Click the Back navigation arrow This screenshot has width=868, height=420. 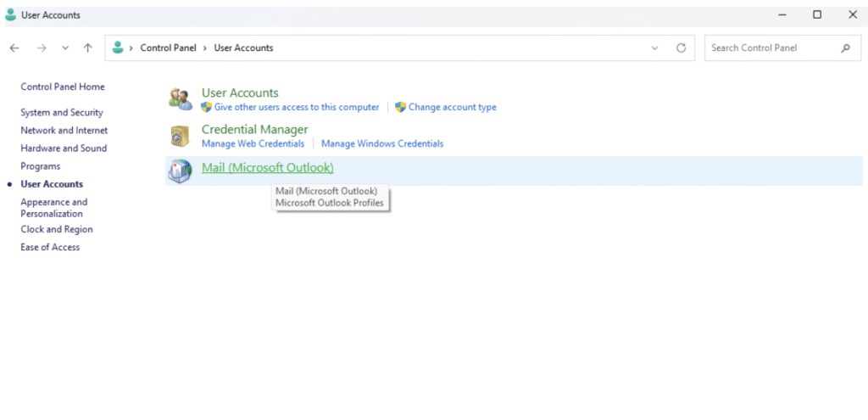[14, 48]
